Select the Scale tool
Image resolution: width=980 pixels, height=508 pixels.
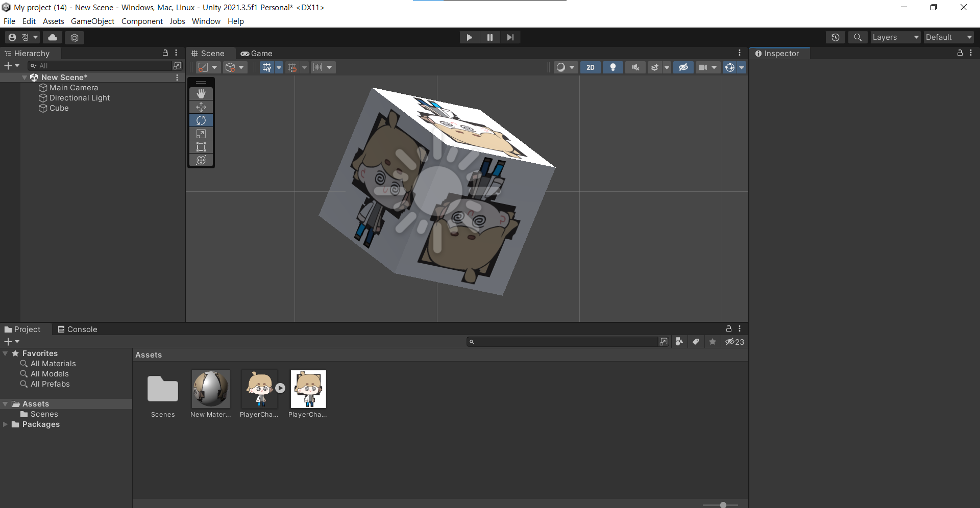click(x=201, y=134)
